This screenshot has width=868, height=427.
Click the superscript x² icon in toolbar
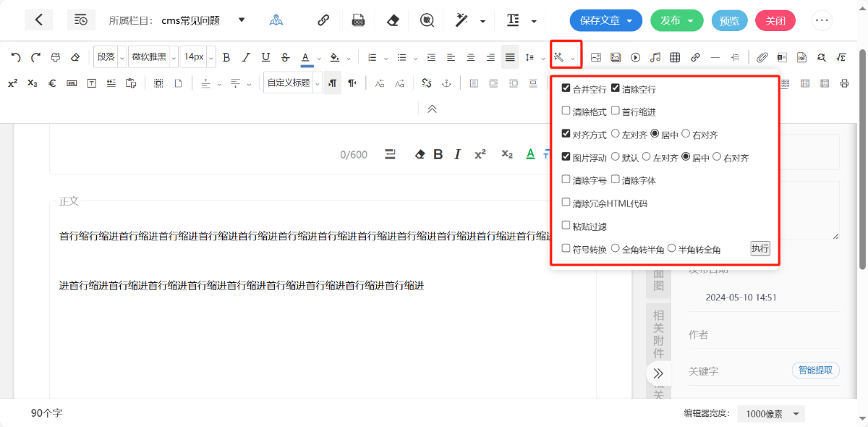tap(12, 83)
